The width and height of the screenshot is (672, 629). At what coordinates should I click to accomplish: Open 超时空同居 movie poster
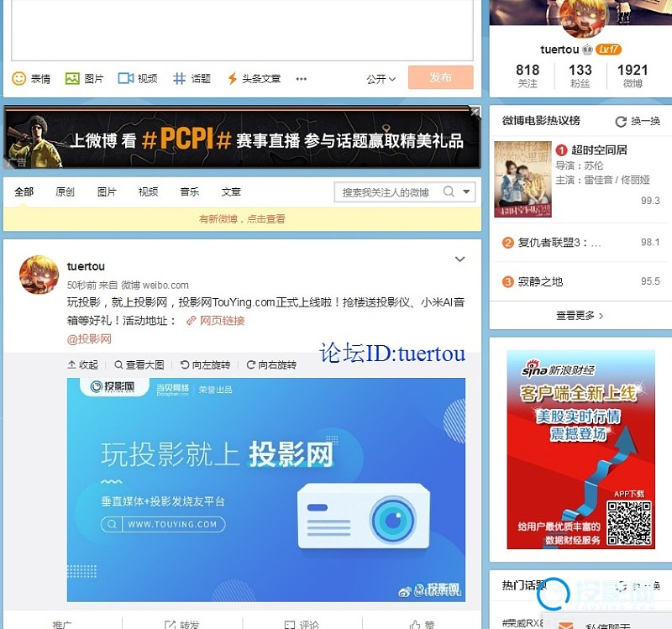(x=522, y=179)
